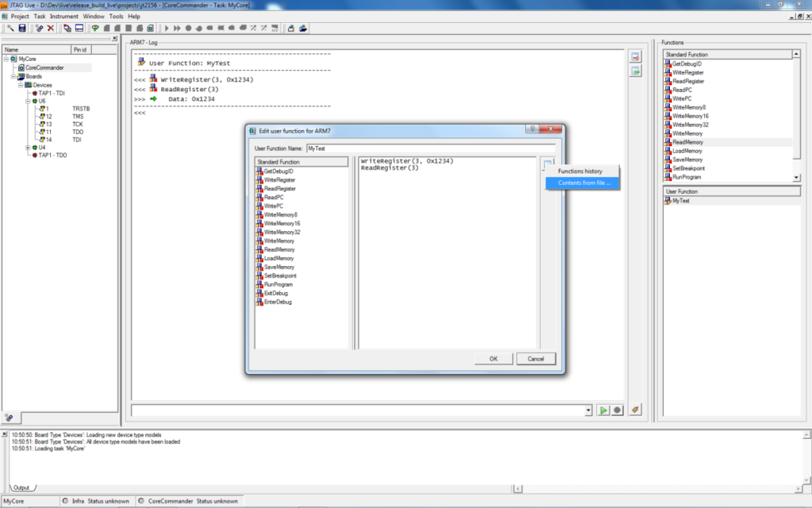Select ExitDebug in the dialog function list
This screenshot has height=508, width=812.
276,293
